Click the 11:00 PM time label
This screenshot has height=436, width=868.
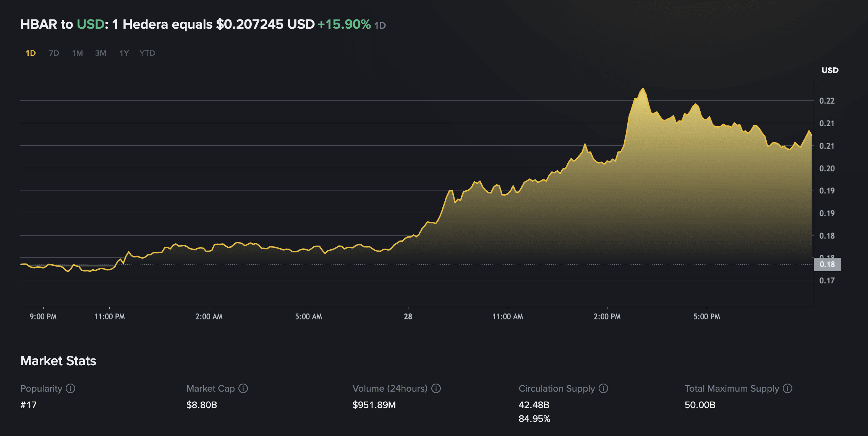pos(109,317)
